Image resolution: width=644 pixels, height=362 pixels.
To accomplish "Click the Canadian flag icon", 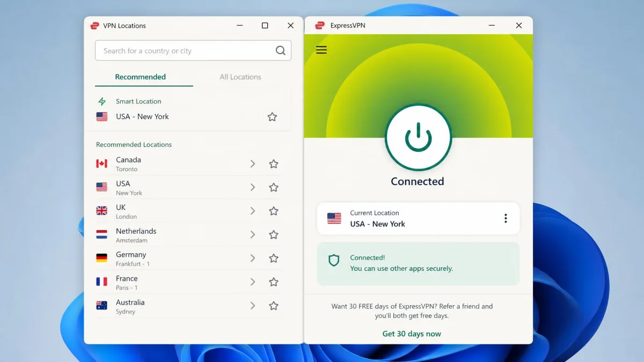I will 102,164.
